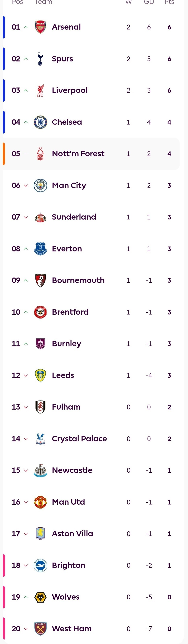The image size is (188, 644).
Task: Click the Newcastle team name
Action: (x=72, y=470)
